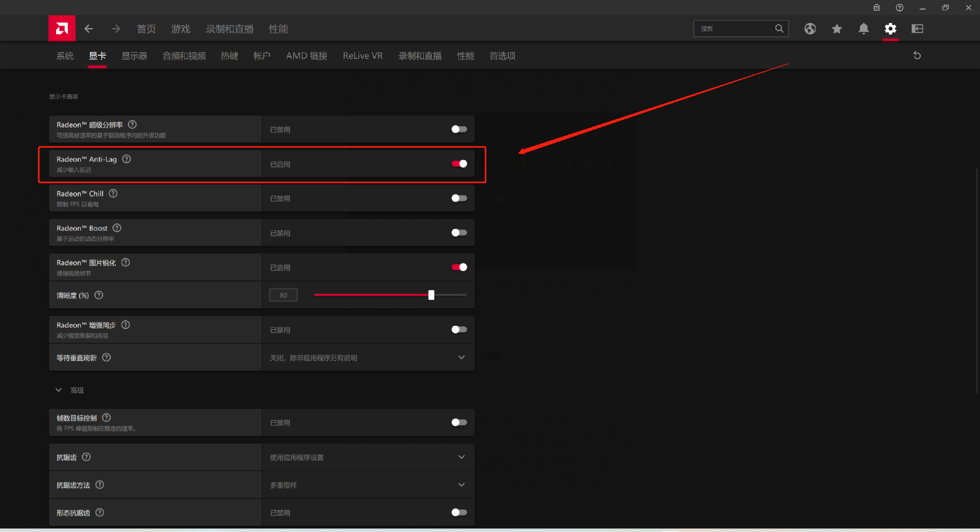Click the sharpness value box 80
The width and height of the screenshot is (980, 532).
pos(283,295)
